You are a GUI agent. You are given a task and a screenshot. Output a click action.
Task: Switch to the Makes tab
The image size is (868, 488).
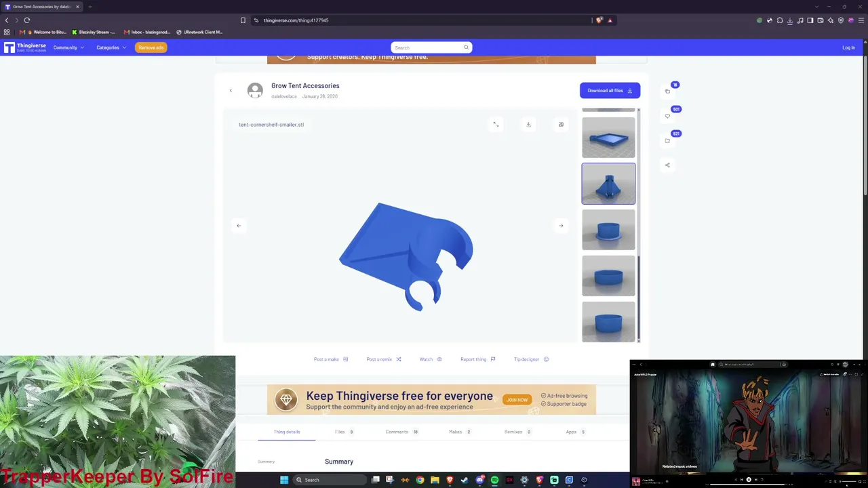pyautogui.click(x=460, y=432)
